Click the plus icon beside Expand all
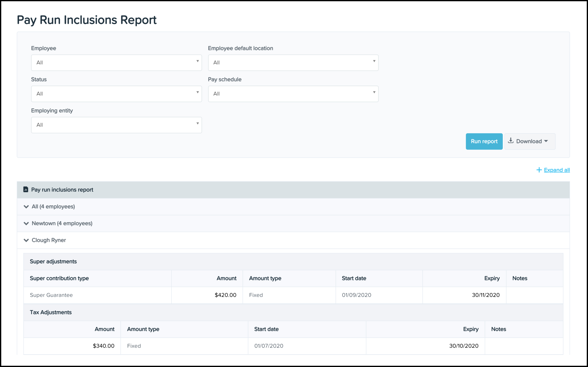The width and height of the screenshot is (588, 367). point(539,170)
